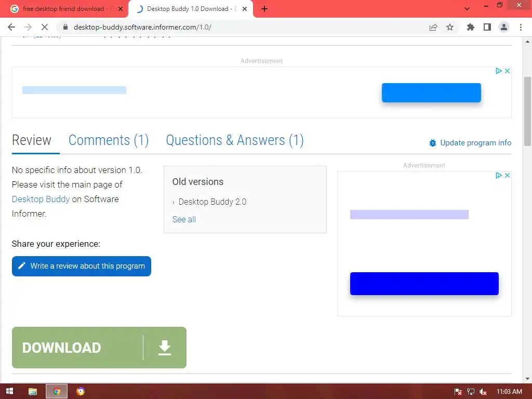Click the address bar URL

(x=142, y=27)
